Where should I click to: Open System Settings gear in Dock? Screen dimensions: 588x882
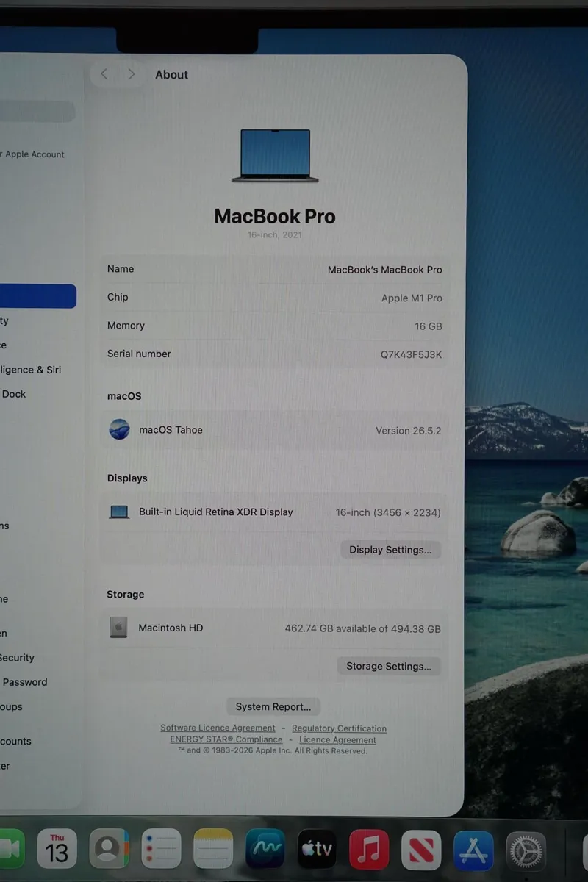pyautogui.click(x=526, y=850)
